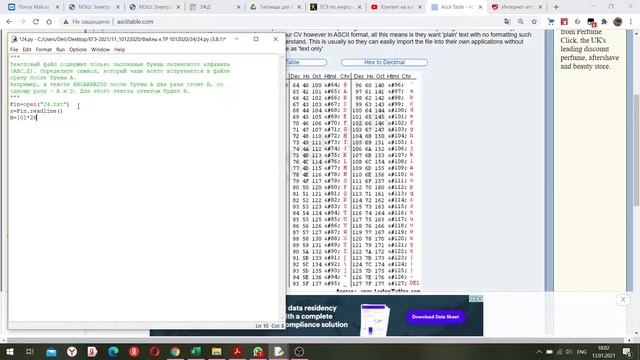Open Excel from the taskbar
The width and height of the screenshot is (640, 360).
point(196,351)
